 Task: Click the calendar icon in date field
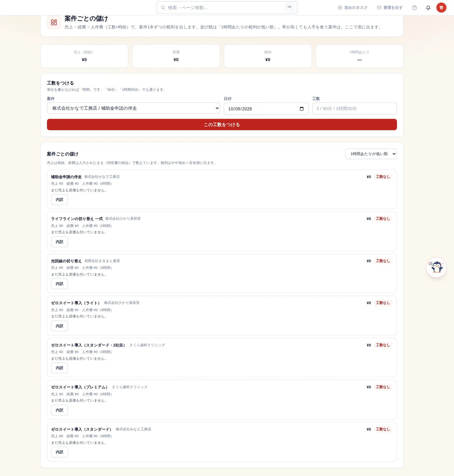point(302,109)
